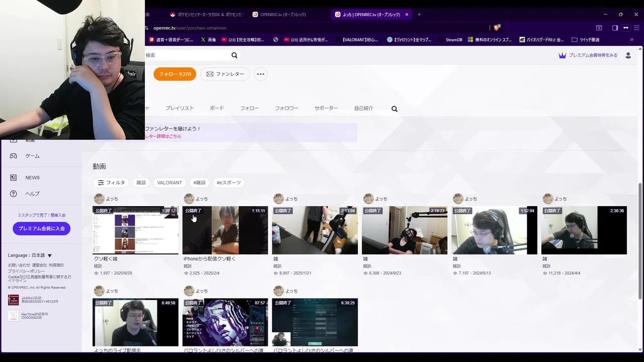Select the 雑談 filter chip
This screenshot has width=644, height=362.
click(141, 183)
